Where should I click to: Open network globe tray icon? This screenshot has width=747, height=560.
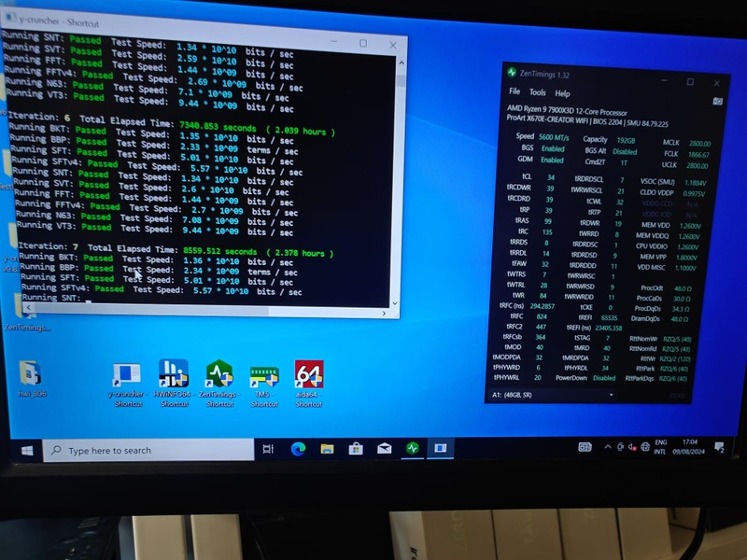click(x=645, y=447)
